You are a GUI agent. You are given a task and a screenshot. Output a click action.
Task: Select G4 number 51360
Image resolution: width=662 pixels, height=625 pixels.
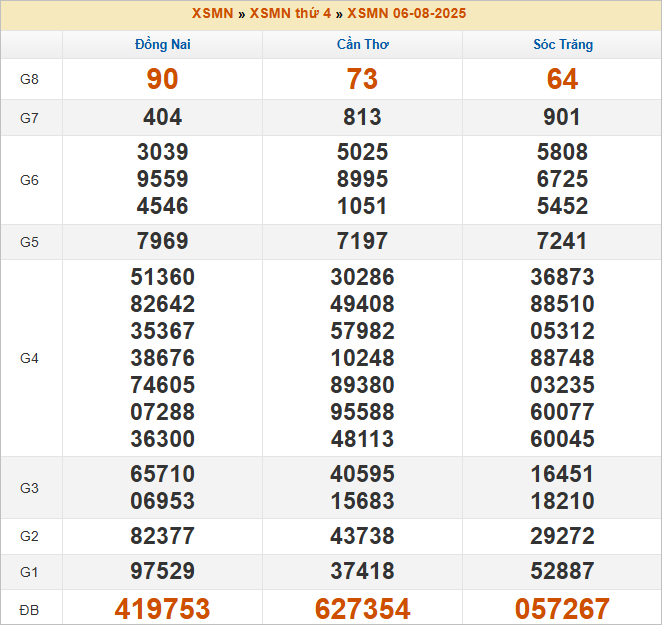(163, 277)
